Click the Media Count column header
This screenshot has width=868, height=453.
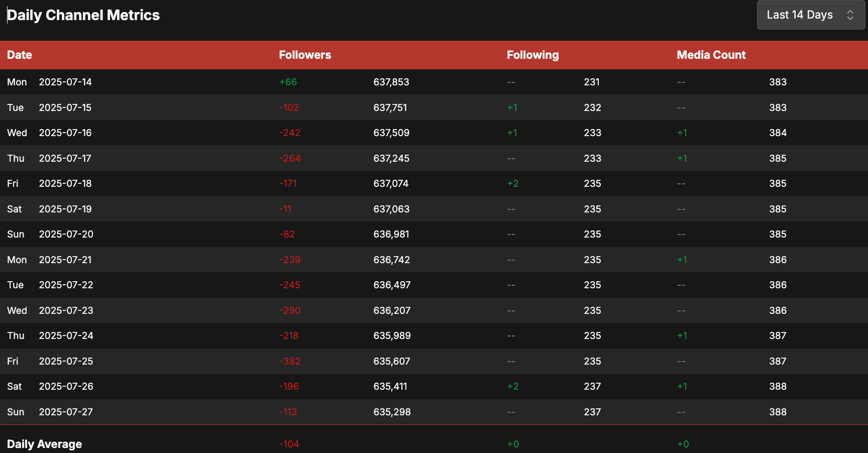(x=711, y=55)
